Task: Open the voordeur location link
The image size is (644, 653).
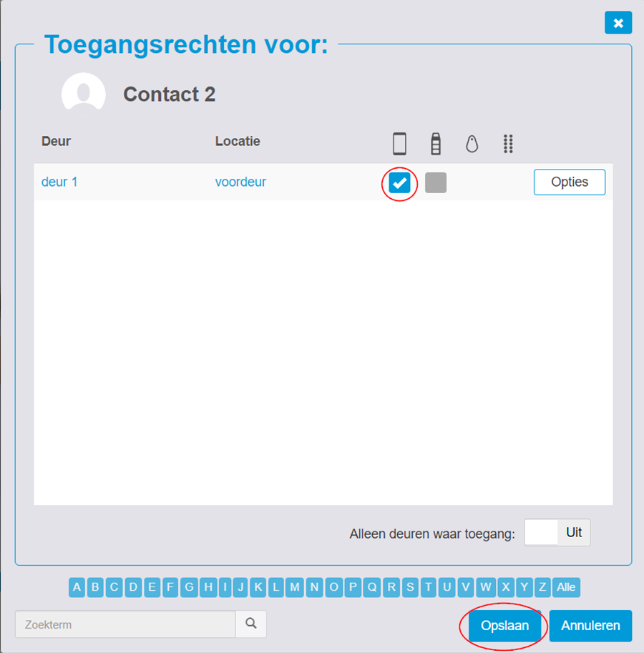Action: pyautogui.click(x=240, y=182)
